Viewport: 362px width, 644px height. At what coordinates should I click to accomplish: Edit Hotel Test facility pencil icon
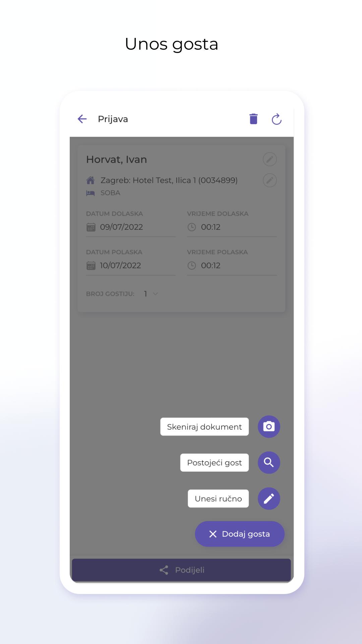pos(270,180)
